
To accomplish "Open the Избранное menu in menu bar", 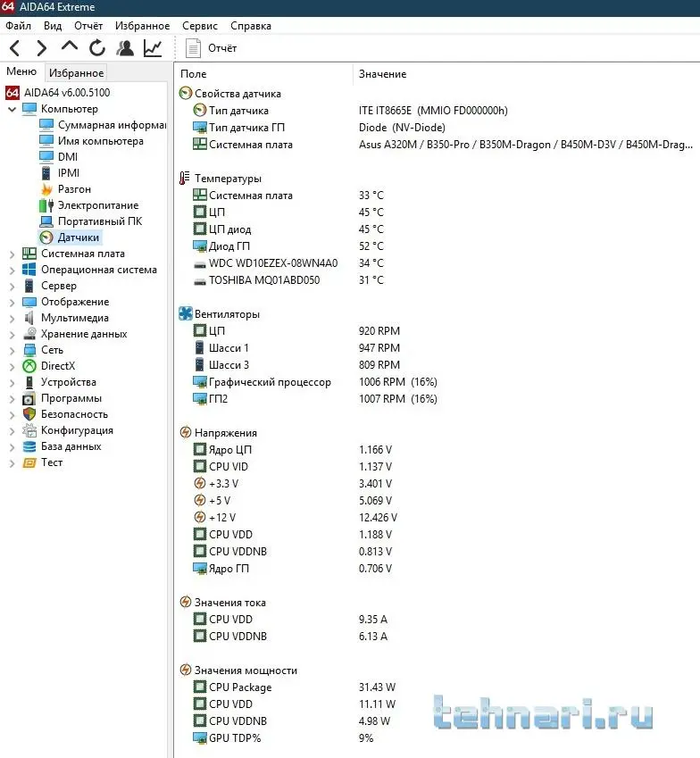I will click(x=142, y=26).
